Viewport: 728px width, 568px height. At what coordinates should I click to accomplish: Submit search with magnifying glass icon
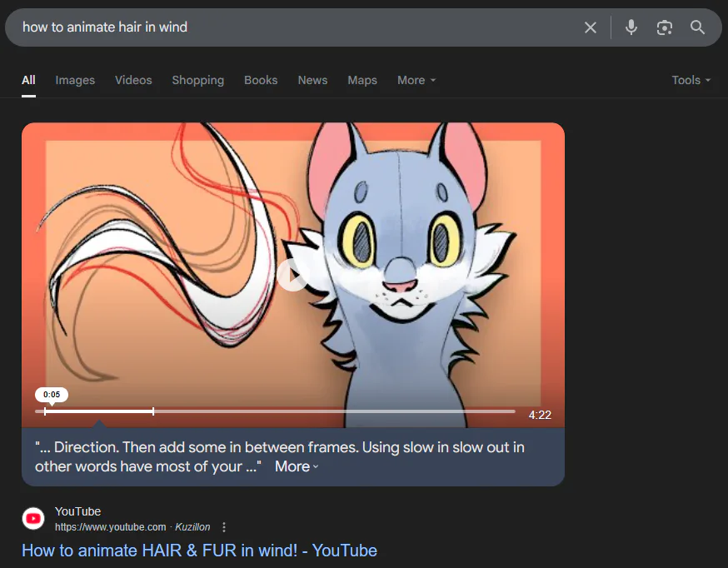tap(697, 27)
